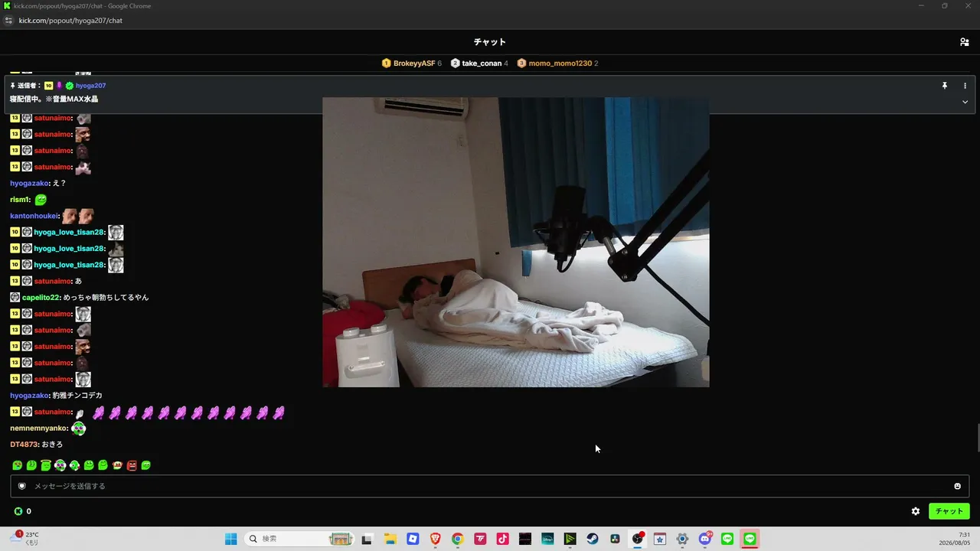Open site info icon in Chrome address bar
Screen dimensions: 980x551
tap(9, 21)
